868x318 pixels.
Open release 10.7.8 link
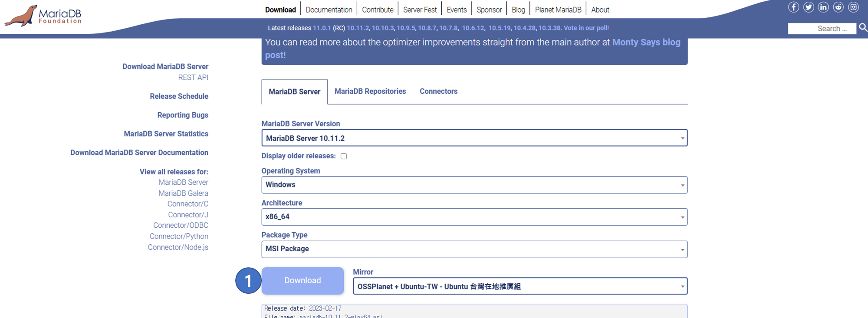[x=448, y=28]
